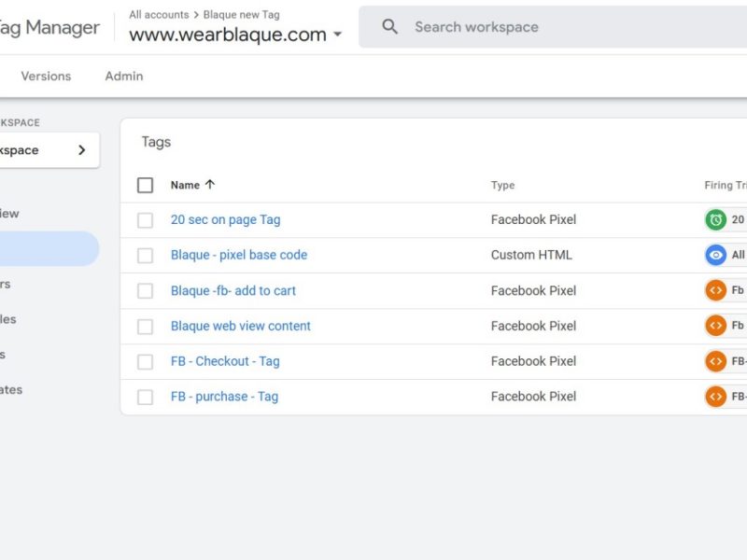Screen dimensions: 747x560
Task: Click the Tags panel heading
Action: coord(156,142)
